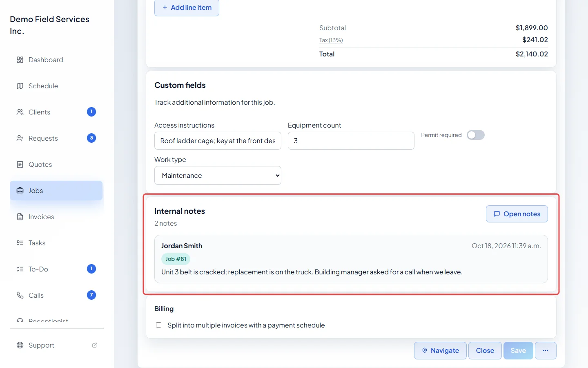Click the Open notes button
The height and width of the screenshot is (368, 588).
coord(517,214)
